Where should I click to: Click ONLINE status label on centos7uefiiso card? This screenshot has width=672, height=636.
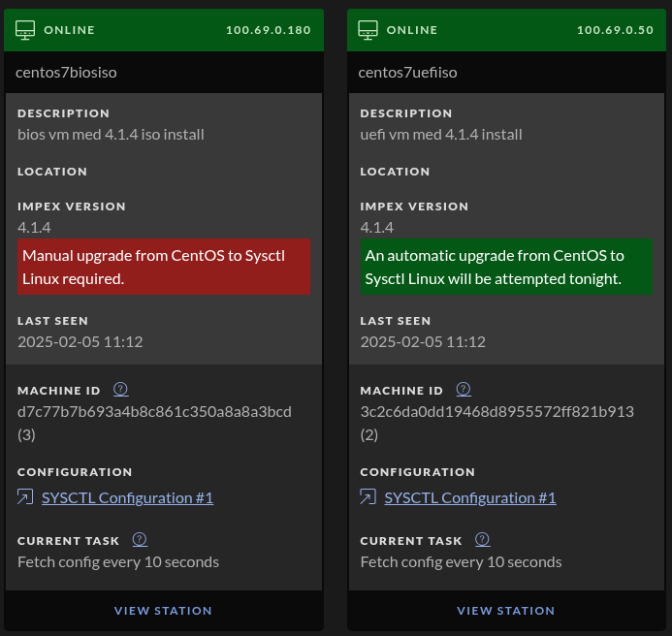click(412, 30)
